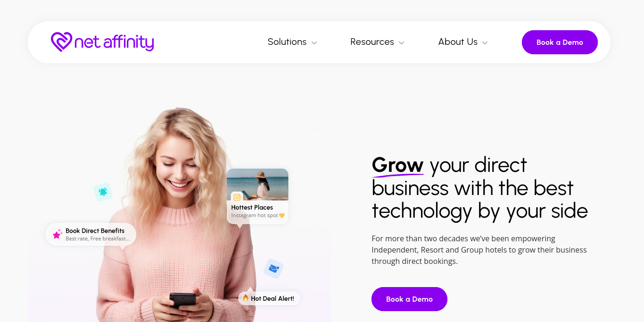Screen dimensions: 644x322
Task: Expand the About Us dropdown chevron
Action: coord(485,43)
